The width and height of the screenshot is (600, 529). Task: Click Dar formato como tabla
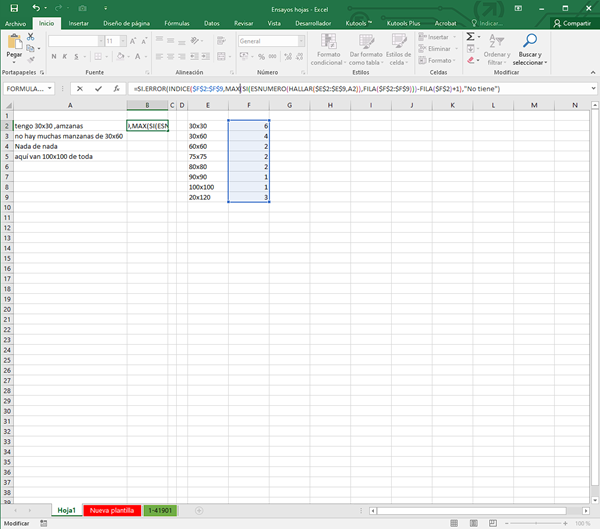pyautogui.click(x=365, y=49)
